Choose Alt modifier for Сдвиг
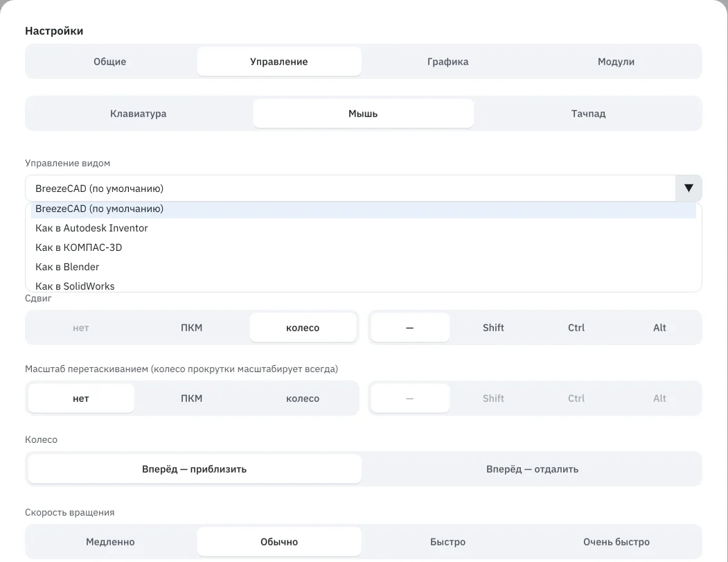 coord(659,328)
